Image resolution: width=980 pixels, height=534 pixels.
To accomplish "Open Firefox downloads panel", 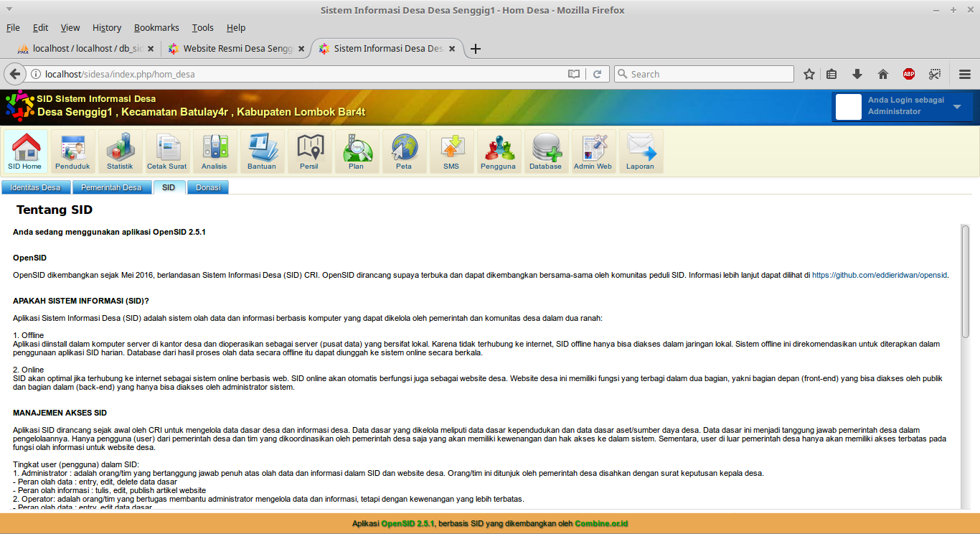I will tap(857, 74).
